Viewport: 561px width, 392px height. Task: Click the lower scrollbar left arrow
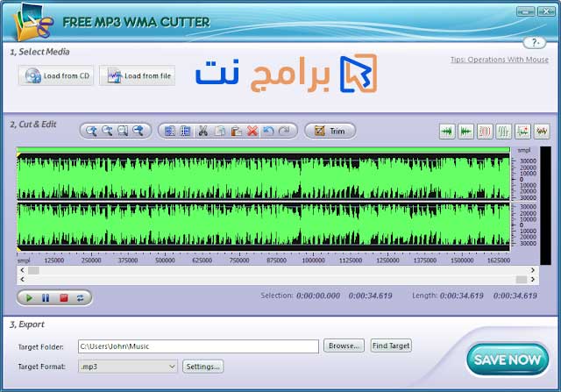[22, 279]
